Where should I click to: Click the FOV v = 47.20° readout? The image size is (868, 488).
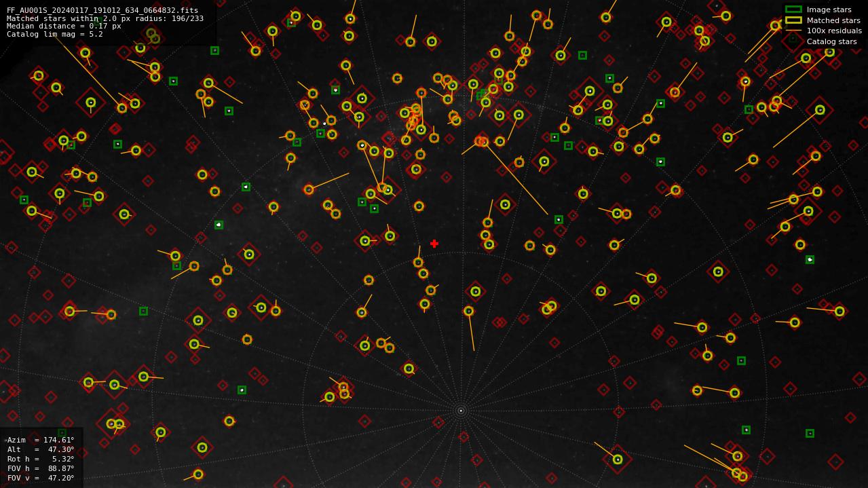pyautogui.click(x=41, y=478)
